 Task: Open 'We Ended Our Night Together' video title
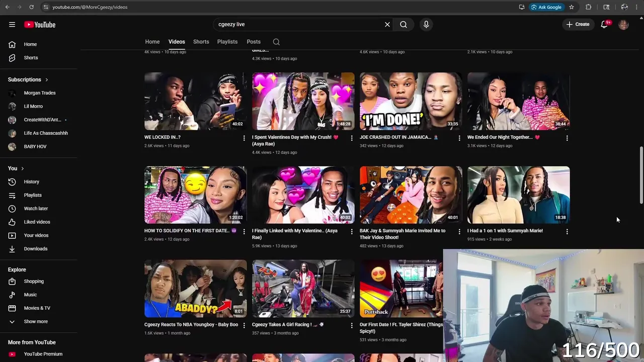point(504,137)
